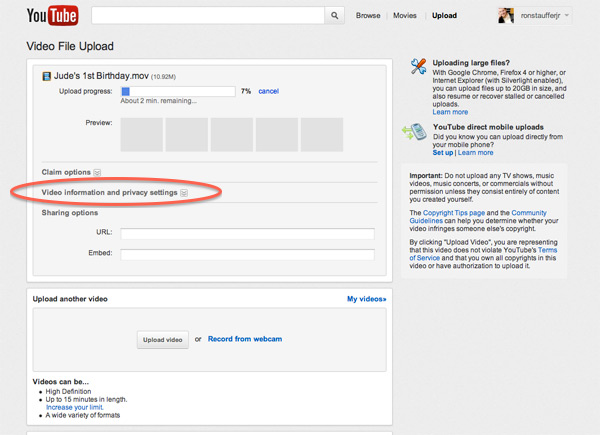The image size is (600, 435).
Task: Click the Upload video button
Action: tap(163, 340)
